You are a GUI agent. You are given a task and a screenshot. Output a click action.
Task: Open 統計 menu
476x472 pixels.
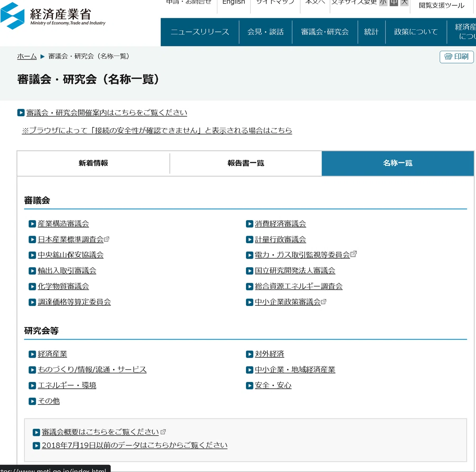(x=371, y=32)
